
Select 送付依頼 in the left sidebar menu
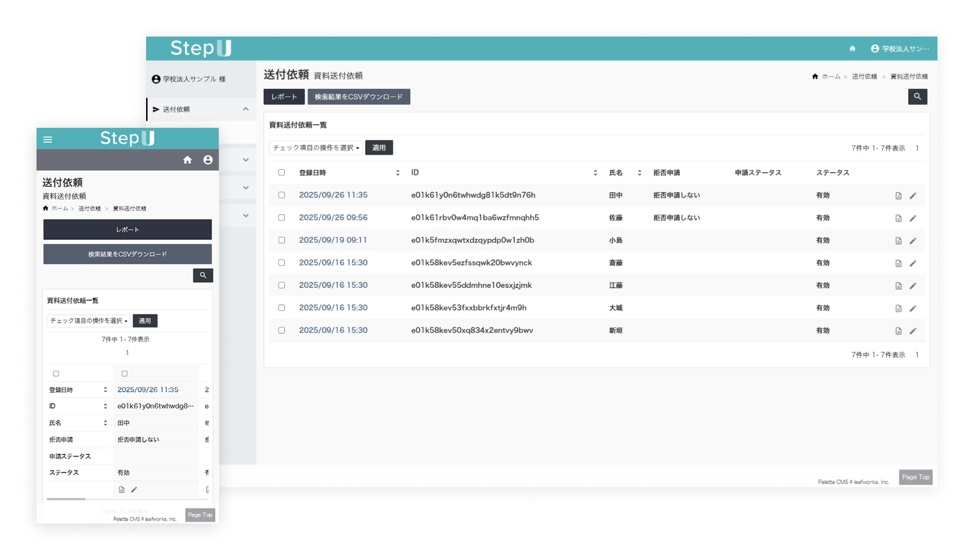(177, 110)
